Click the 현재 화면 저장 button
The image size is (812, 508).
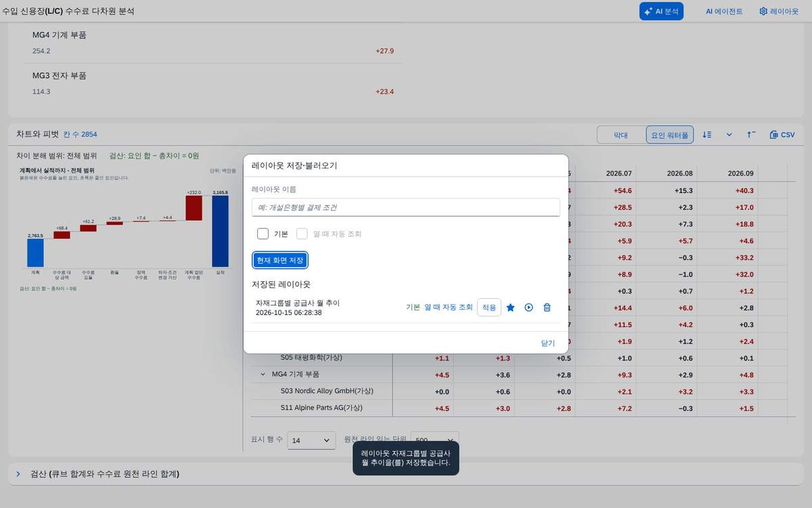(x=281, y=260)
